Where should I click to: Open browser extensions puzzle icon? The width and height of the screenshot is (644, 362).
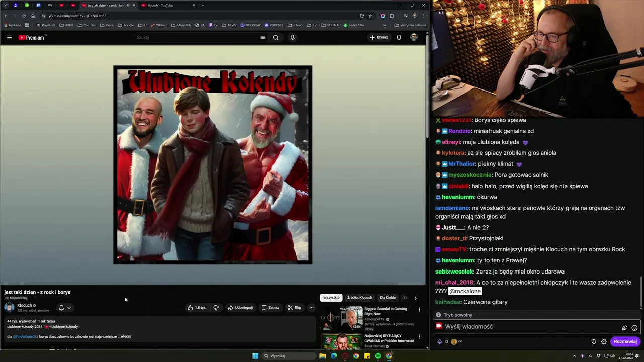392,16
